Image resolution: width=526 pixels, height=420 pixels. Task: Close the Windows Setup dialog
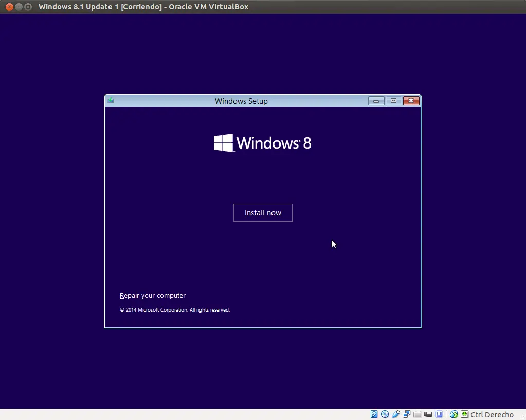[411, 101]
